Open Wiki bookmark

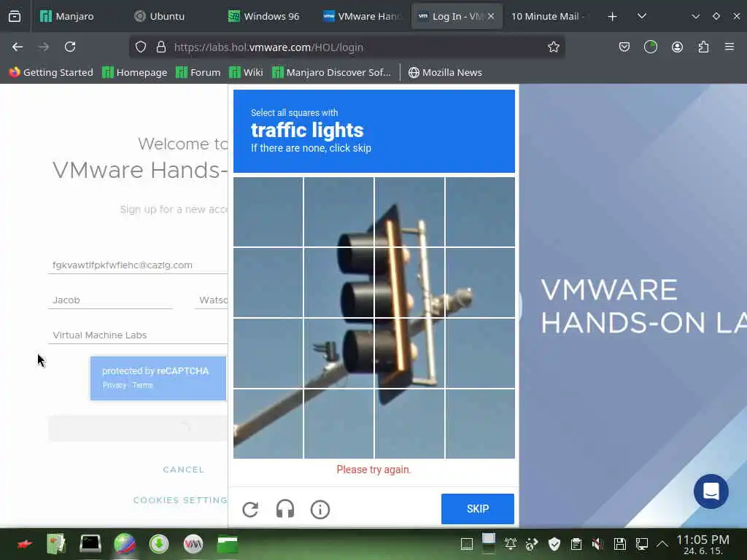coord(246,72)
